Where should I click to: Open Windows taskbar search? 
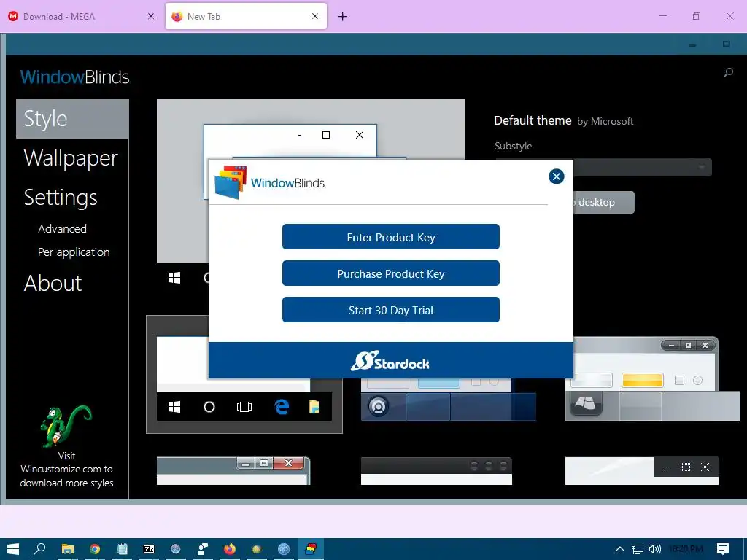(39, 549)
